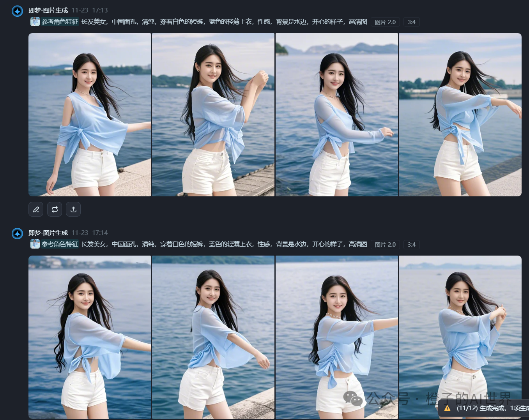Select the 图片 2.0 tag in first prompt
This screenshot has width=529, height=420.
(385, 22)
